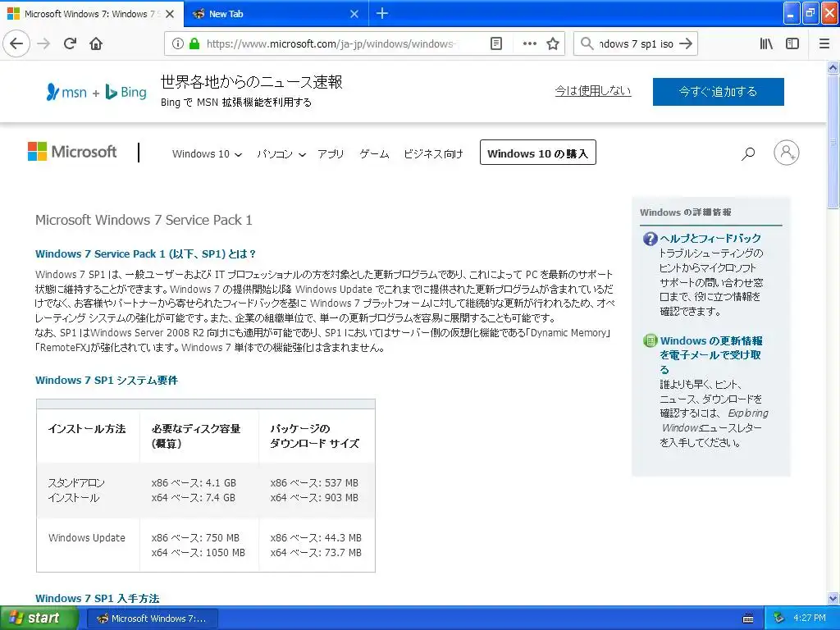Open the アプリ nav item
The image size is (840, 630).
(x=331, y=154)
